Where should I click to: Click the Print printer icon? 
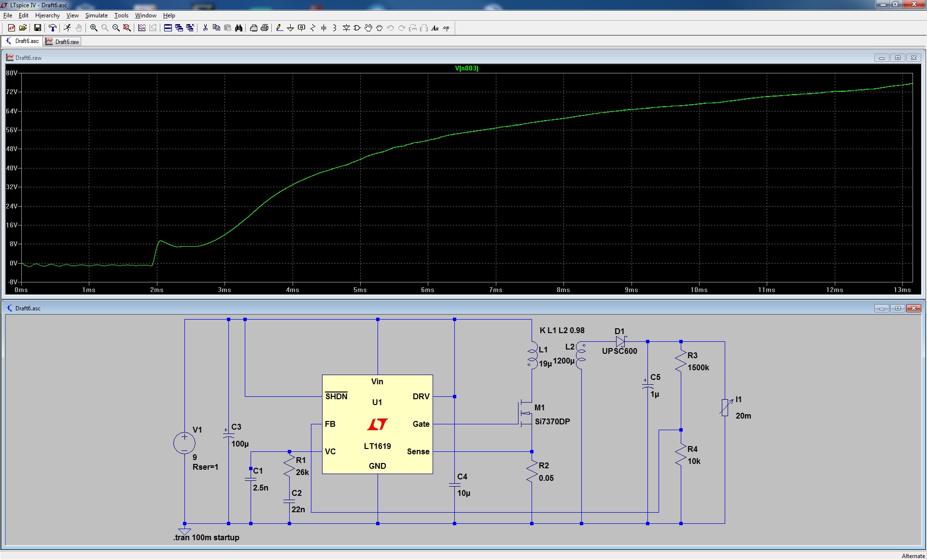pyautogui.click(x=265, y=28)
